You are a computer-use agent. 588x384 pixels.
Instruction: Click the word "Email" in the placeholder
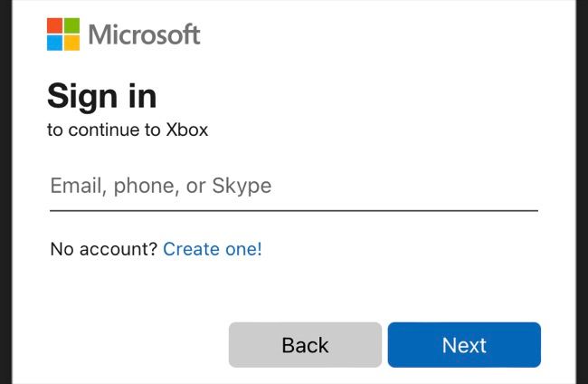click(76, 187)
